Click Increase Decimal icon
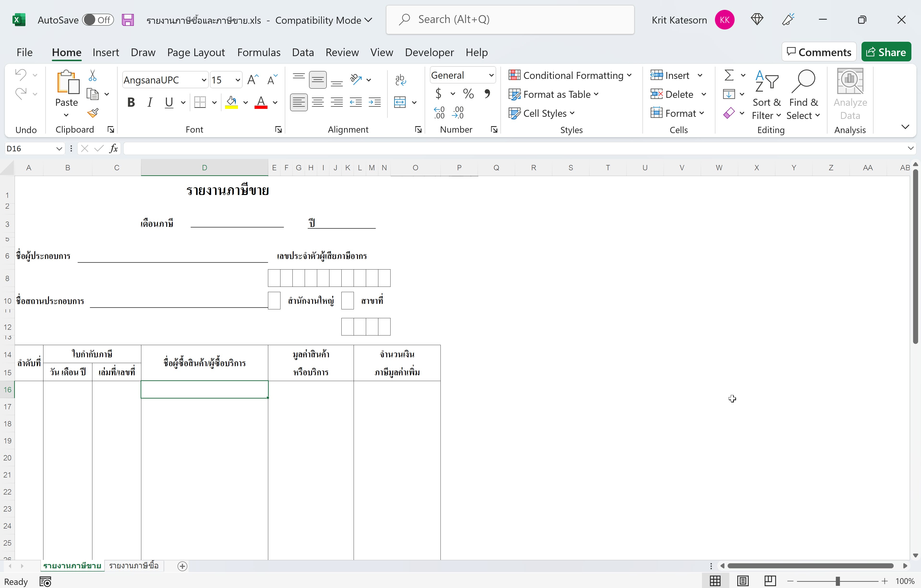The image size is (921, 588). tap(440, 113)
